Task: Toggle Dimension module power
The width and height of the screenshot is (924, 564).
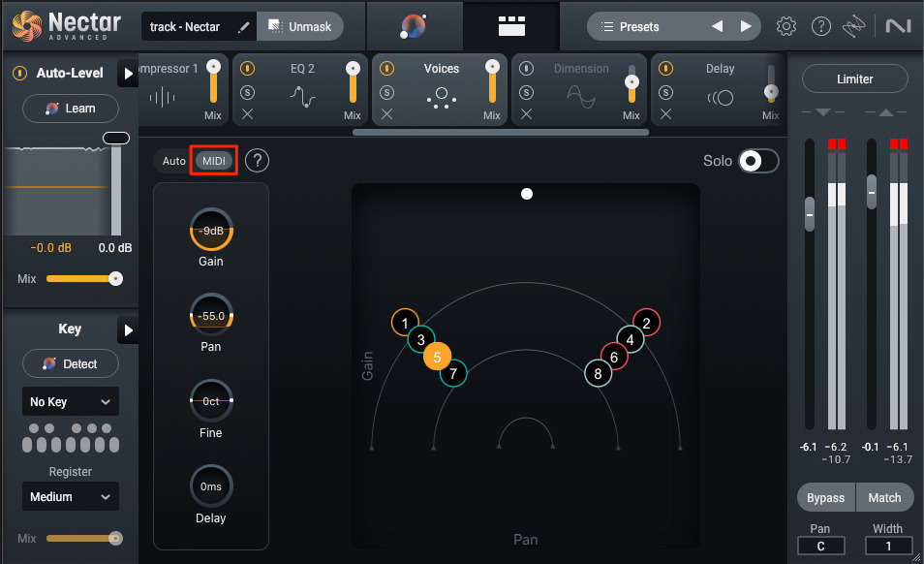Action: coord(526,69)
